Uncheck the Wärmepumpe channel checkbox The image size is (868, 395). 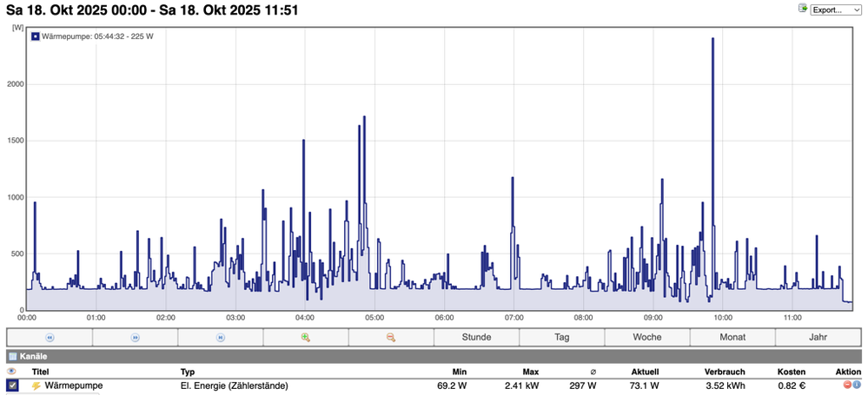click(x=12, y=385)
